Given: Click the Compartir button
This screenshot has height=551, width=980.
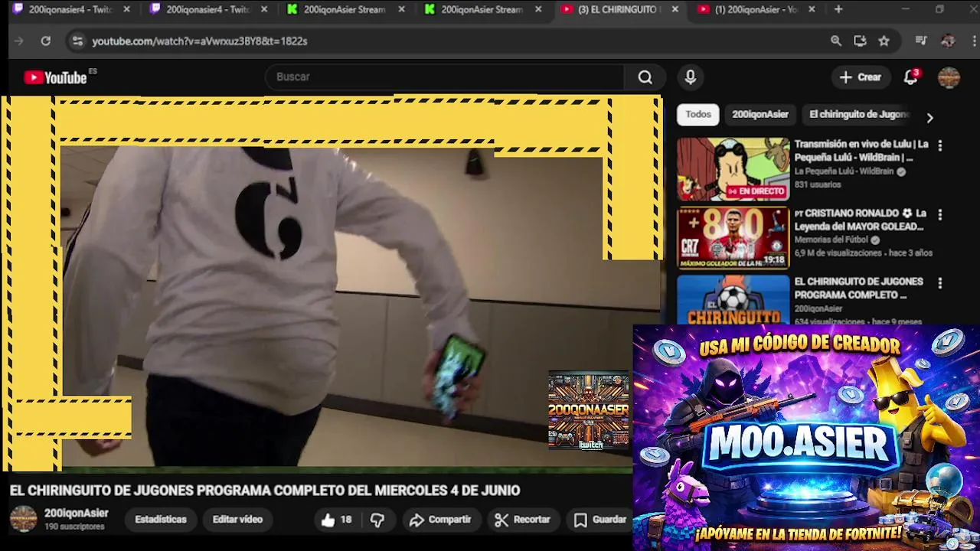Looking at the screenshot, I should point(440,520).
